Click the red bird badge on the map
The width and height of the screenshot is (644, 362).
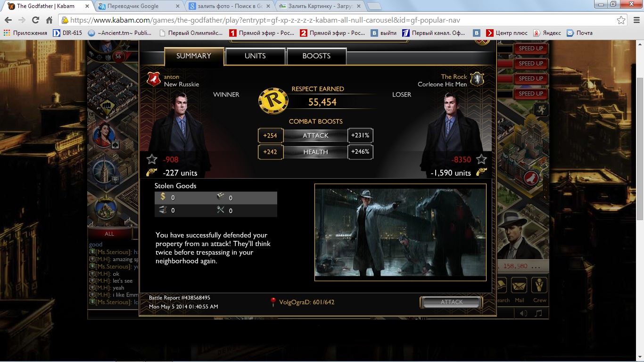tap(531, 178)
